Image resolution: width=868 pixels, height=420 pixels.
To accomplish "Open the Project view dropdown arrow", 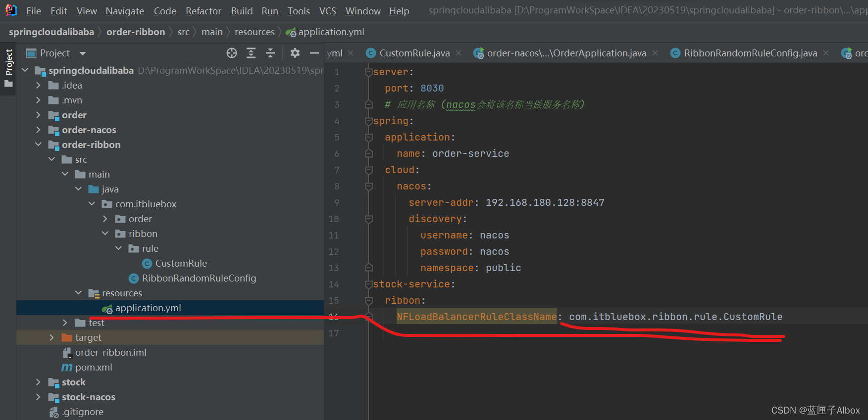I will pos(83,53).
